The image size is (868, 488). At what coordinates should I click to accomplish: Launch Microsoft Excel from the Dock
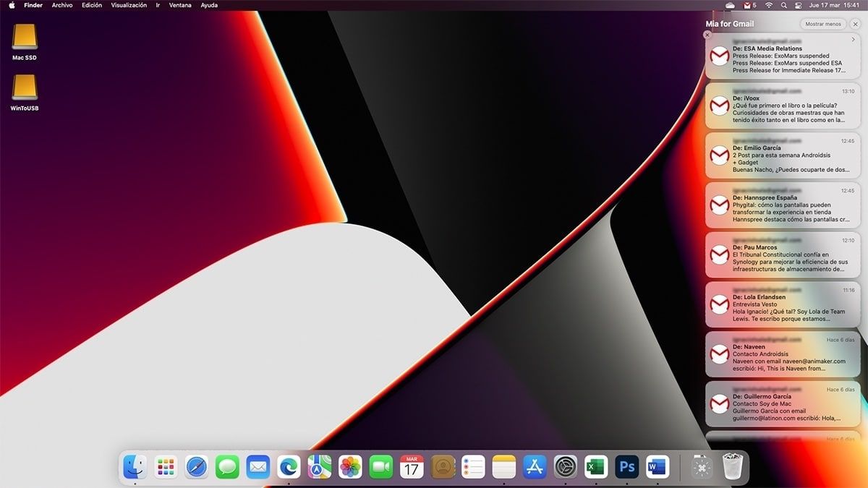click(x=595, y=468)
